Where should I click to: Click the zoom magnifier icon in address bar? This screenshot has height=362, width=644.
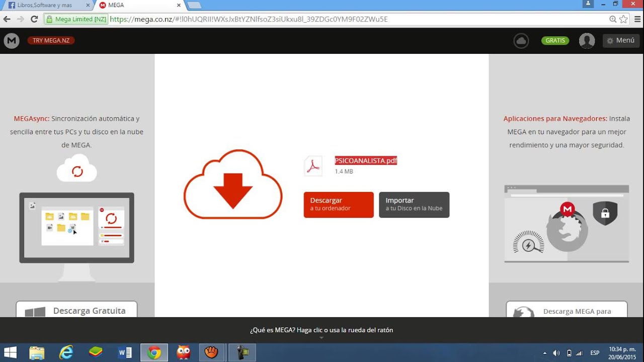[613, 19]
